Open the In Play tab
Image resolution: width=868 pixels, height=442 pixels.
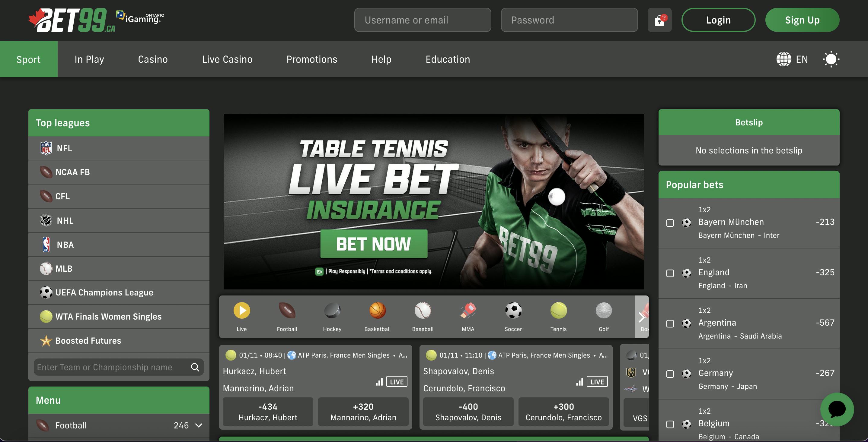(x=89, y=59)
